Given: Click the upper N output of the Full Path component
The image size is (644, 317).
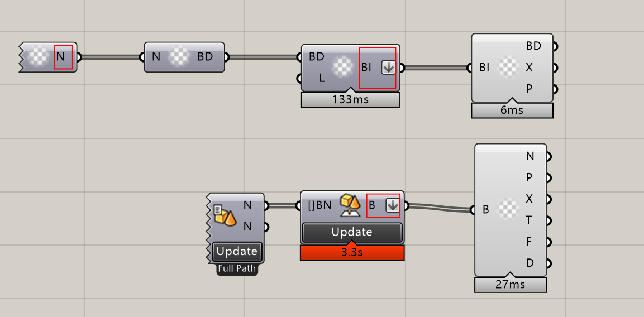Looking at the screenshot, I should (x=247, y=205).
